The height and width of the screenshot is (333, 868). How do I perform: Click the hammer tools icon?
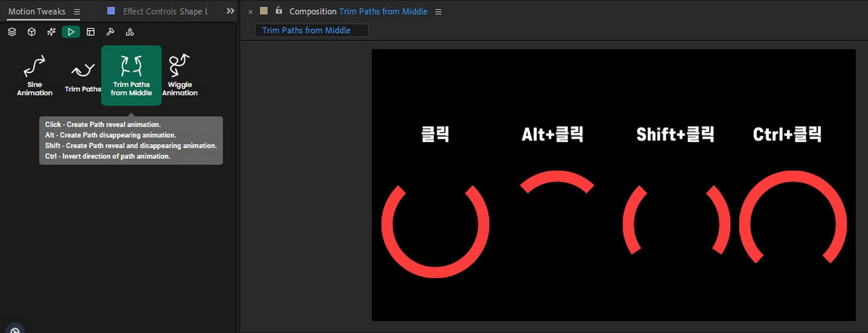pyautogui.click(x=110, y=32)
